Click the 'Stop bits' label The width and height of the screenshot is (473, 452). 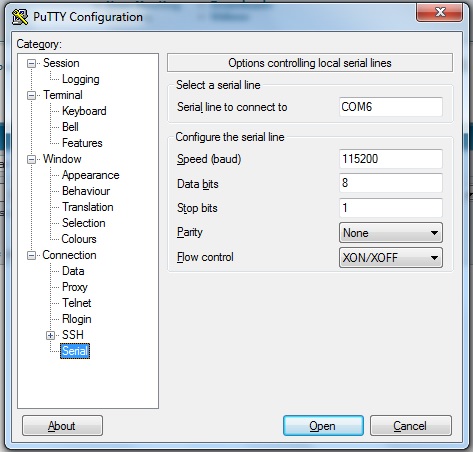[x=197, y=208]
